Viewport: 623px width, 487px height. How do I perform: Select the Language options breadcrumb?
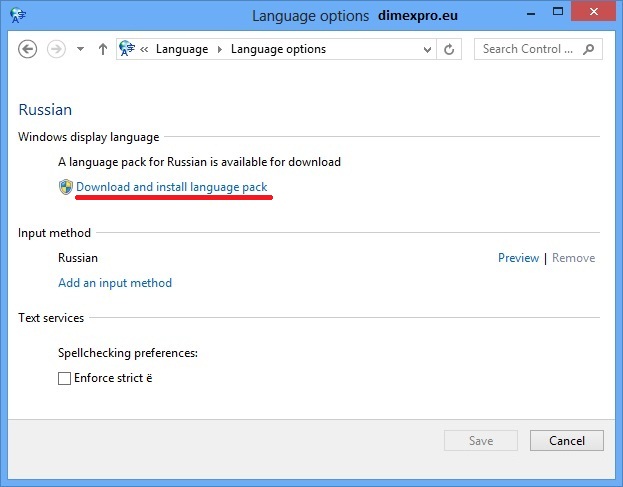278,49
